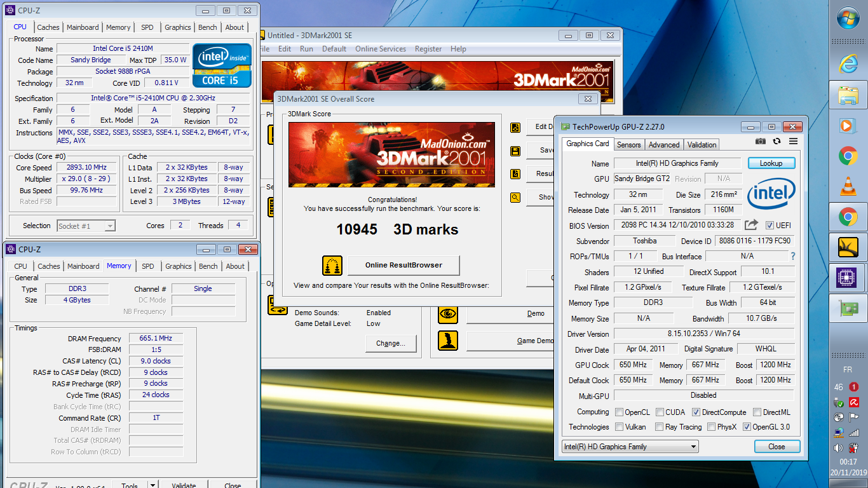868x488 pixels.
Task: Open the Run menu in 3DMark2001
Action: click(306, 49)
